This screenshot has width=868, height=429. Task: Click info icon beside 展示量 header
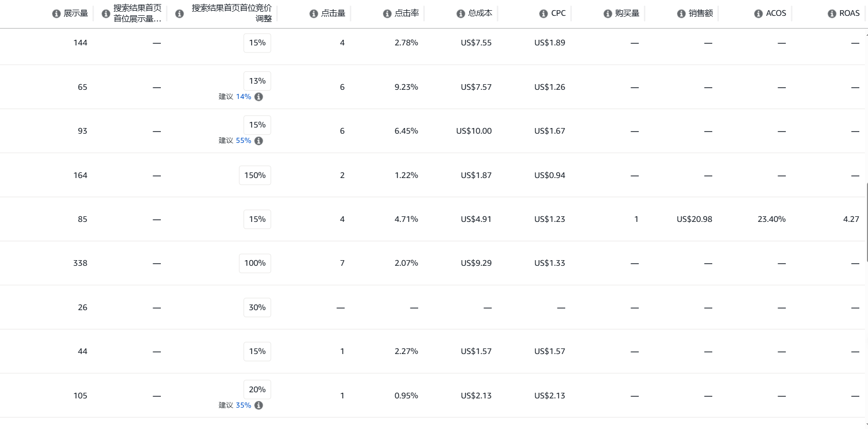point(56,14)
